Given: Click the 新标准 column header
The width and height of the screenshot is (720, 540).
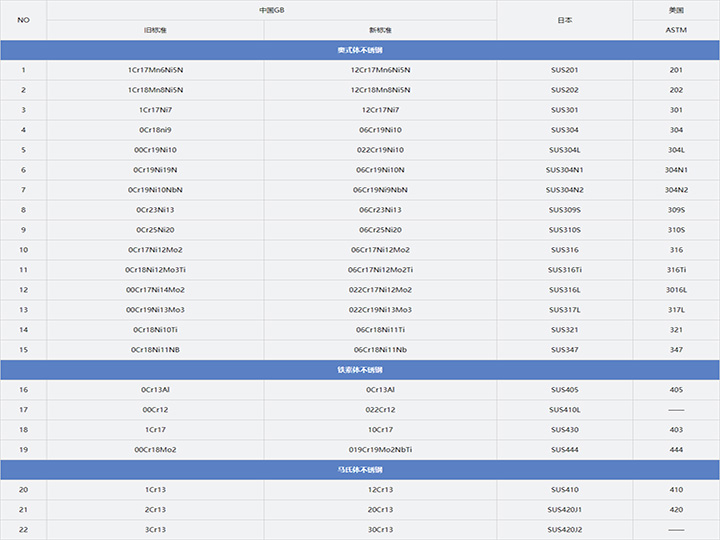Looking at the screenshot, I should click(x=380, y=30).
